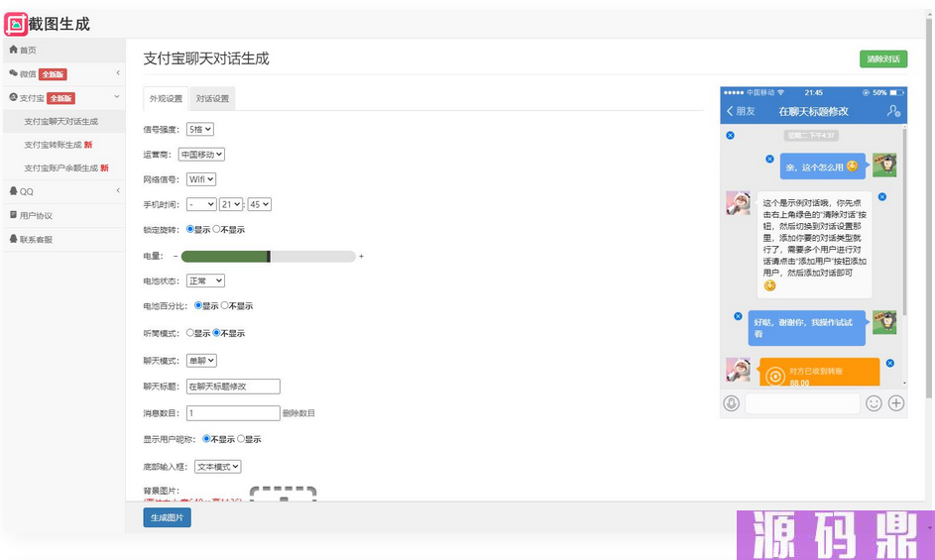Screen dimensions: 935x560
Task: Switch to the 外观设置 tab
Action: [166, 99]
